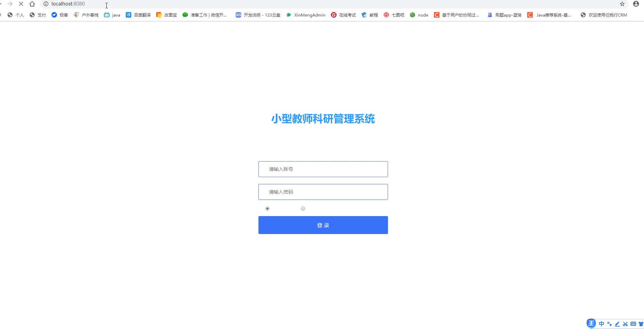Toggle Chinese input mode indicator 中
The height and width of the screenshot is (330, 644).
coord(602,324)
